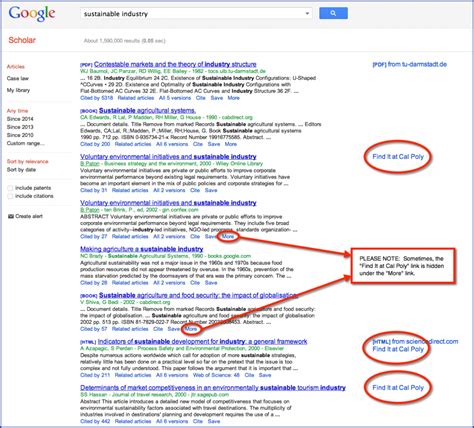
Task: Click Find It at Cal Poly under sciencedirect link
Action: tap(398, 349)
